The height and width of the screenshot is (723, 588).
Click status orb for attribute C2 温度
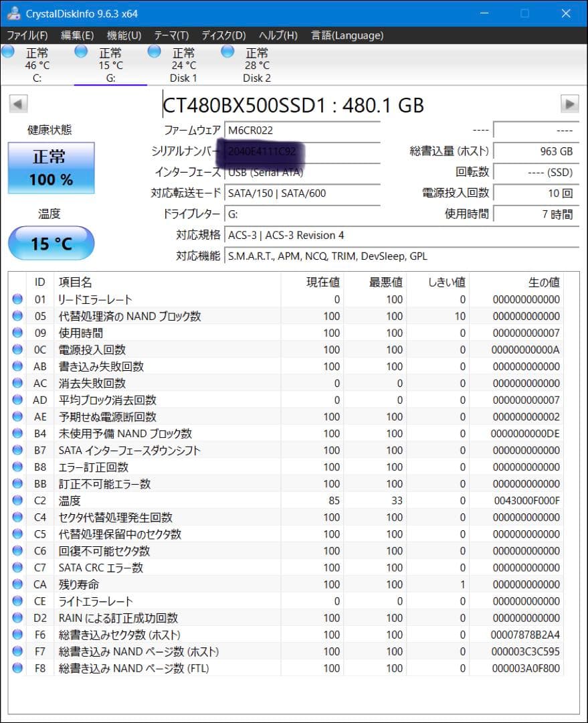[17, 500]
